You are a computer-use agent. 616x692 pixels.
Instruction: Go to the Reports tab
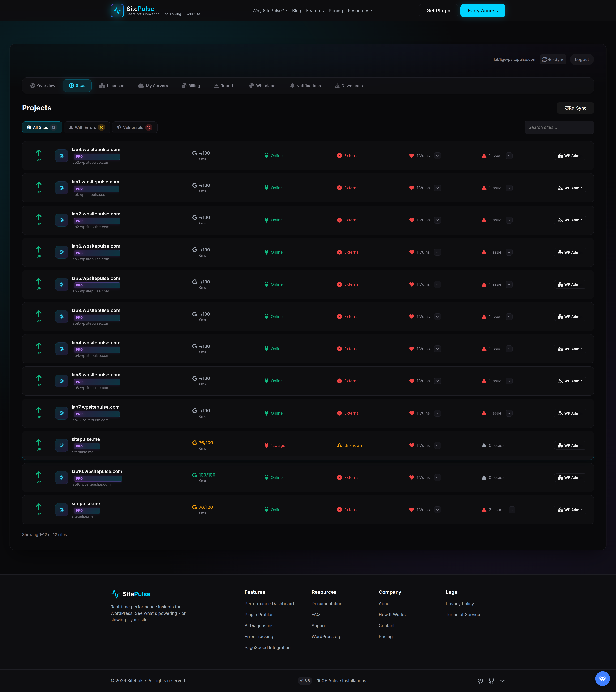[225, 86]
